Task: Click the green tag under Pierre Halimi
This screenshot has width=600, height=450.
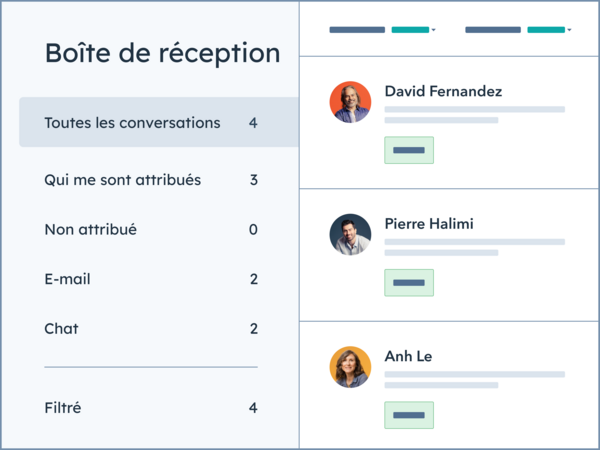Action: [x=409, y=283]
